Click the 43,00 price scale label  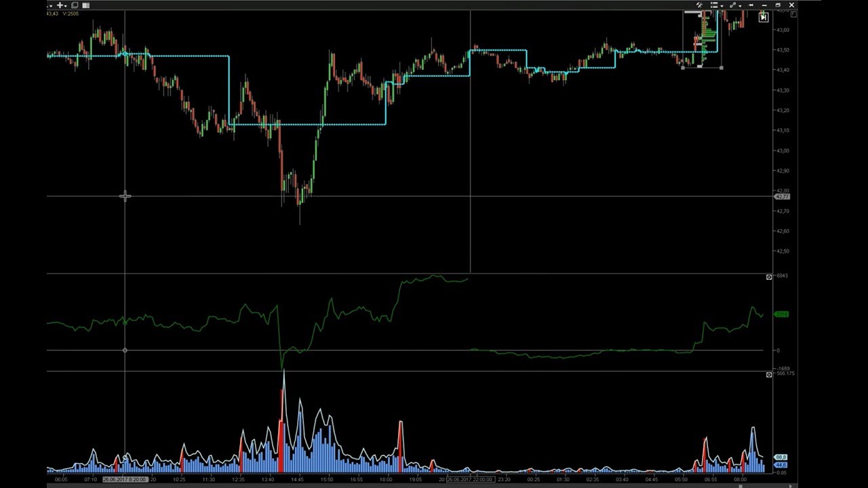coord(783,150)
